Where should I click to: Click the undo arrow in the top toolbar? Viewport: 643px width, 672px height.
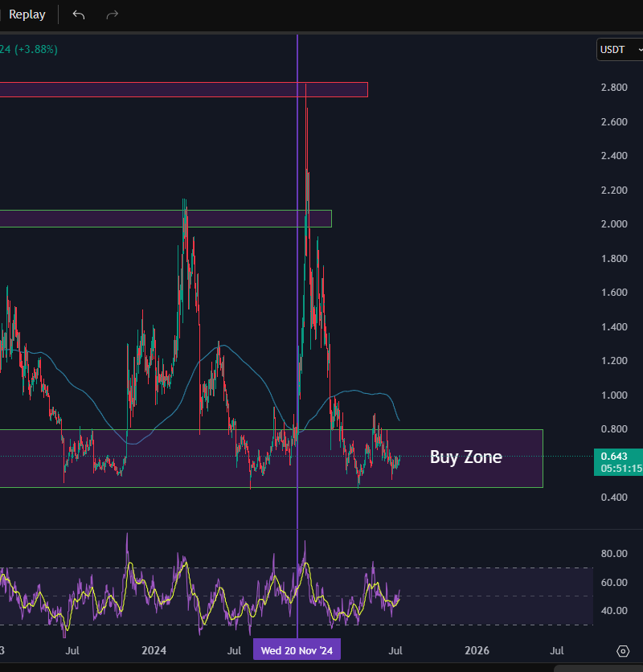(78, 14)
